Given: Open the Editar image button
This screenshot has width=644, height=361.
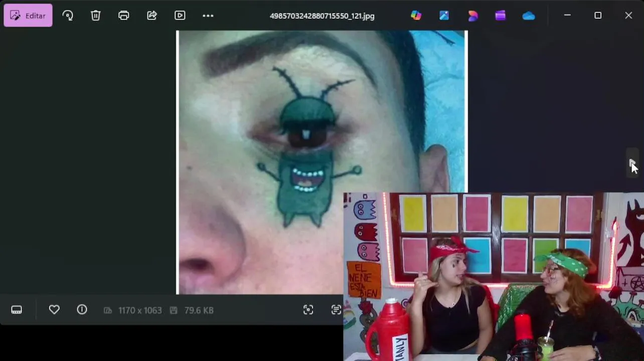Looking at the screenshot, I should (x=28, y=16).
